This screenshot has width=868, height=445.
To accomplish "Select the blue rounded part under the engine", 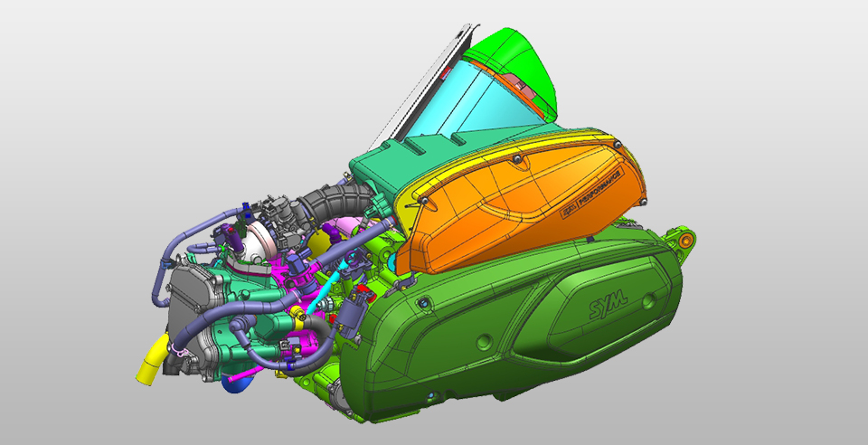I will pos(233,384).
